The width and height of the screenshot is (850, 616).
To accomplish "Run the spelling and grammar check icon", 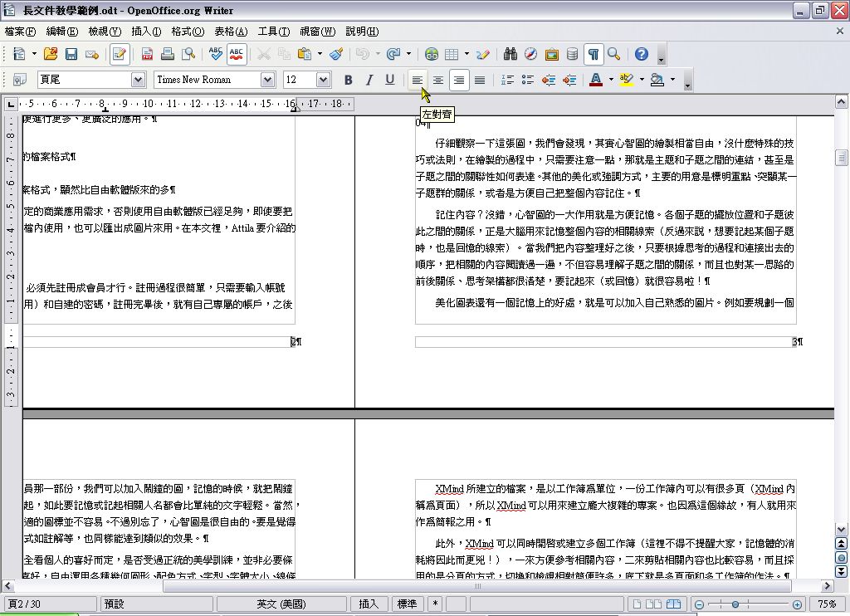I will tap(215, 54).
